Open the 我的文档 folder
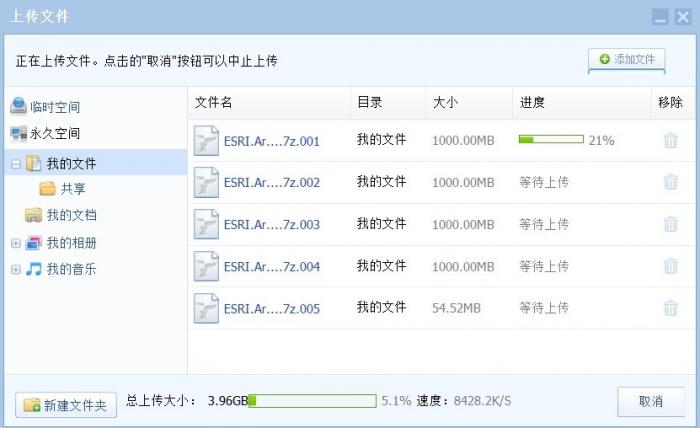The image size is (700, 428). pyautogui.click(x=71, y=215)
